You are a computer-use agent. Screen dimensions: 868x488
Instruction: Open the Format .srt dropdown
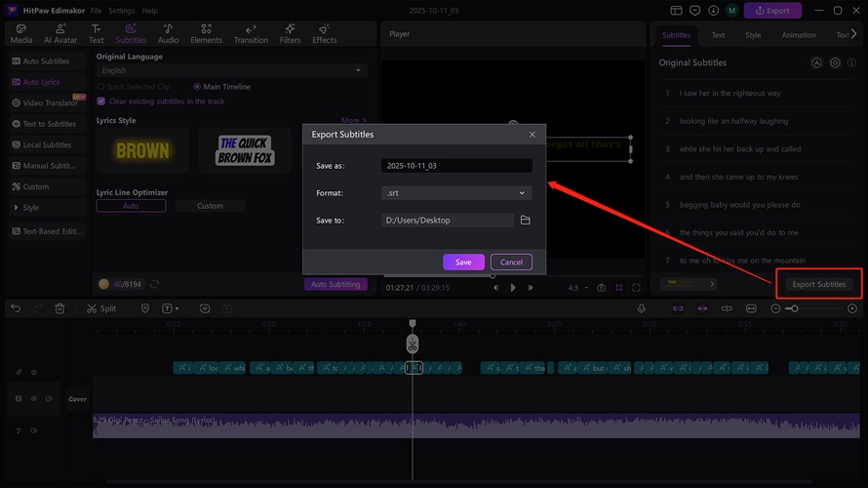455,193
